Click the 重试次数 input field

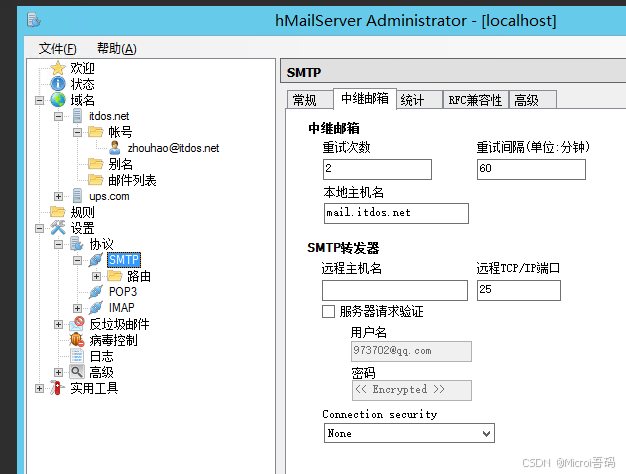[377, 169]
